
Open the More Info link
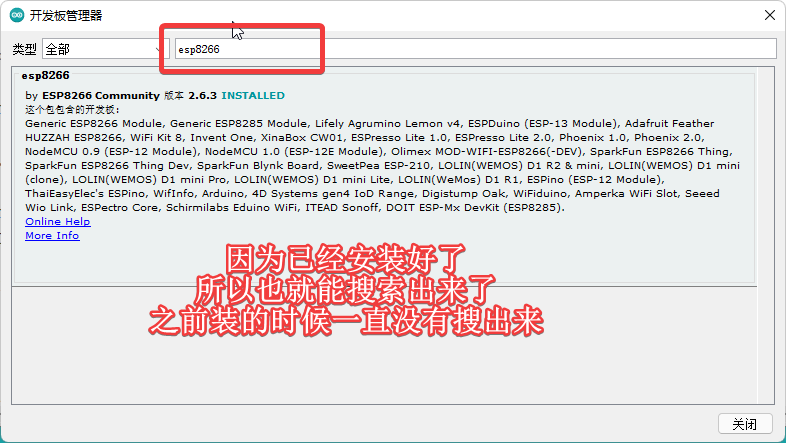coord(52,236)
